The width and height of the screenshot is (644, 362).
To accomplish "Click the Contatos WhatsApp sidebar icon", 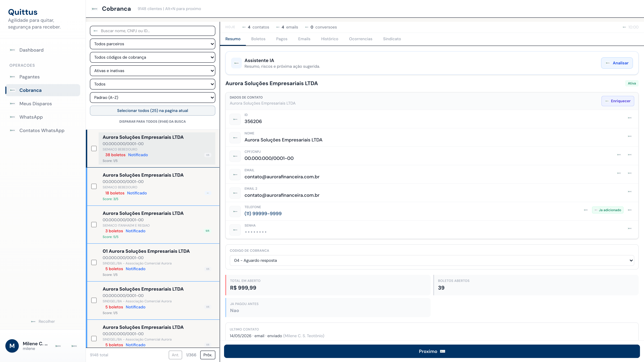I will click(12, 130).
